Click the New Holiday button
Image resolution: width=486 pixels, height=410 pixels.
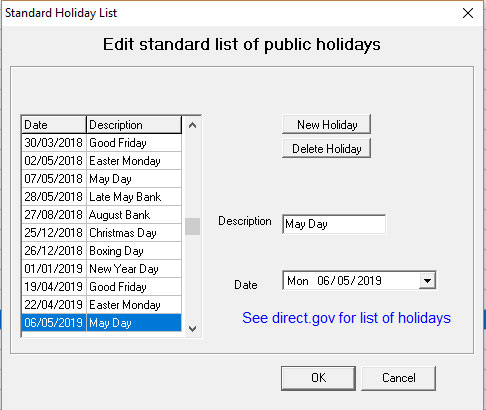tap(326, 124)
